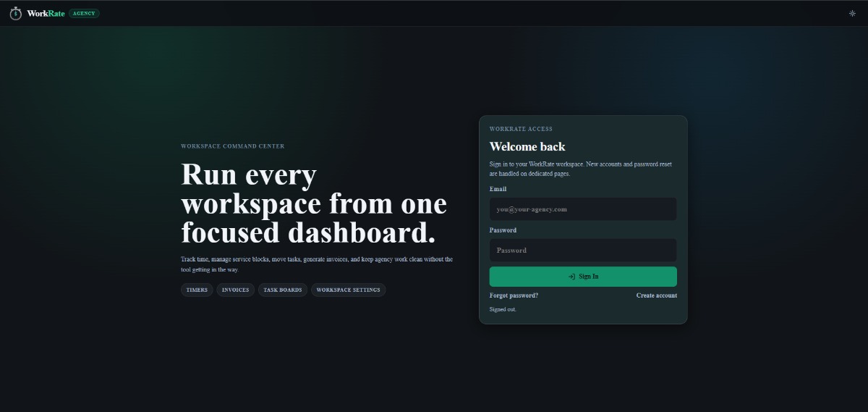This screenshot has width=868, height=412.
Task: Click the AGENCY badge in header
Action: 84,13
